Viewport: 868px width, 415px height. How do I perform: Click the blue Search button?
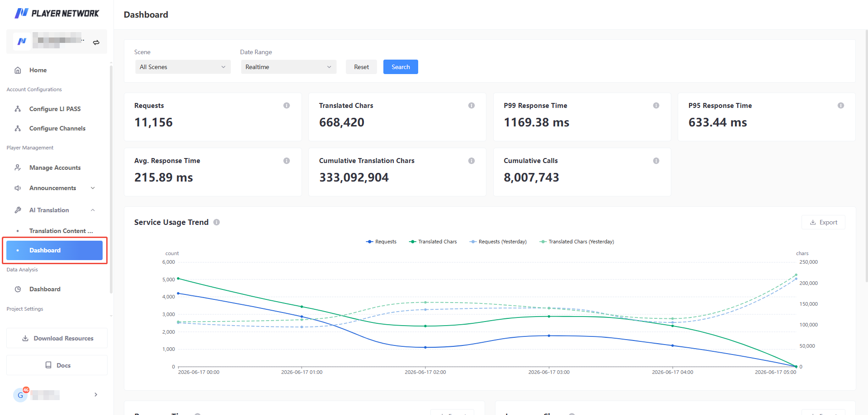click(x=401, y=67)
